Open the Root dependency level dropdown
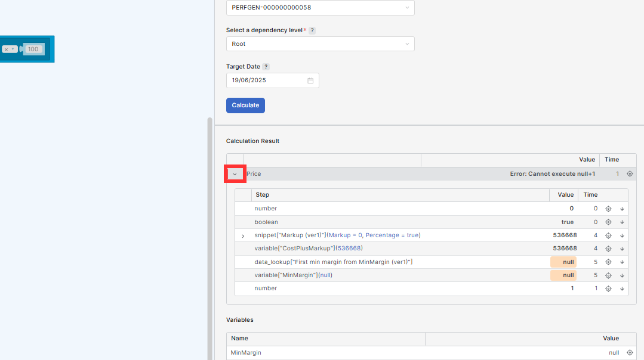This screenshot has height=360, width=644. point(320,44)
